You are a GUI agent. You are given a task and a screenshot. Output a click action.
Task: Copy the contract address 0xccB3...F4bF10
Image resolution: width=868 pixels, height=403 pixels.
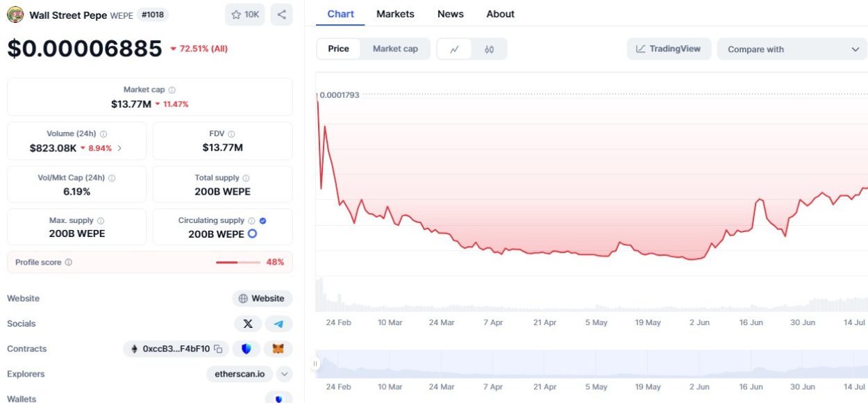(218, 349)
